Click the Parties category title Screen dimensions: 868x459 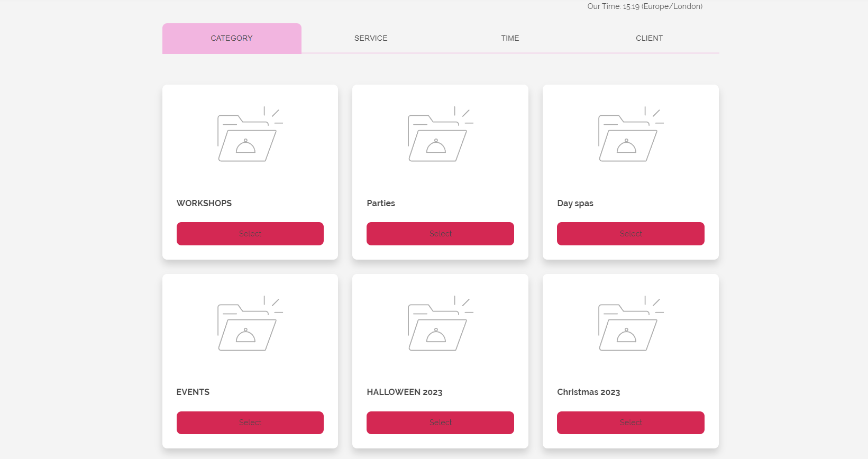tap(381, 203)
